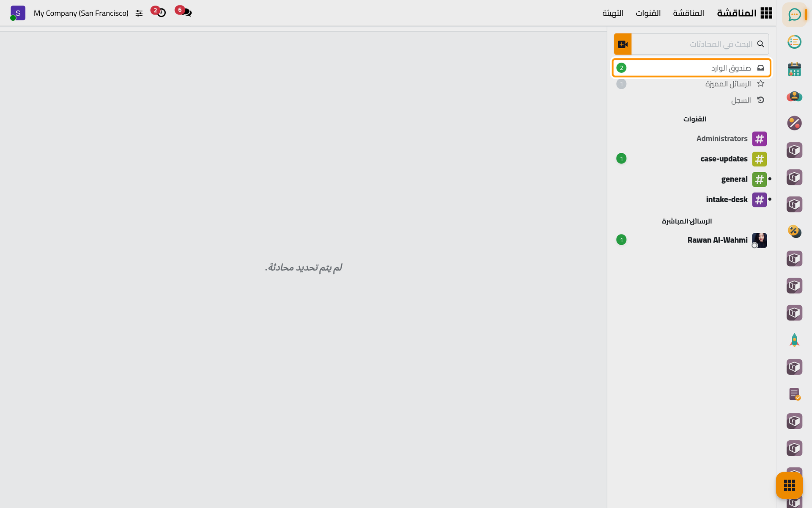Click Rawan Al-Wahmi's avatar thumbnail
The width and height of the screenshot is (812, 508).
(760, 240)
